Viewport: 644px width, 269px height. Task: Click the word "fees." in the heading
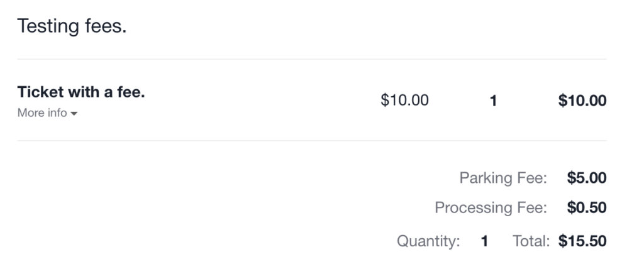106,27
